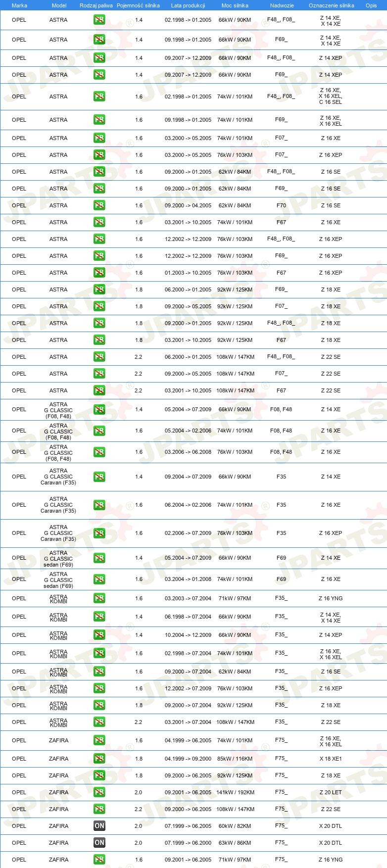Screen dimensions: 387x868
Task: Click production dates '09.2001 -> 06.2005' in Z 20 LET row
Action: click(188, 792)
